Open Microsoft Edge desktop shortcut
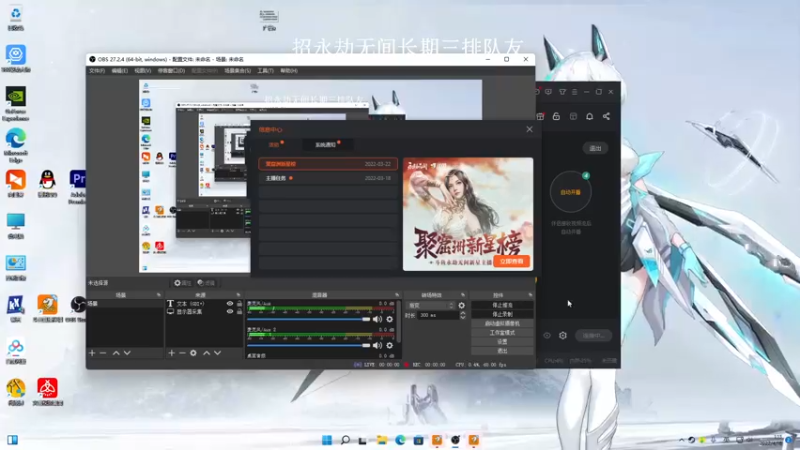The image size is (800, 450). click(x=15, y=145)
